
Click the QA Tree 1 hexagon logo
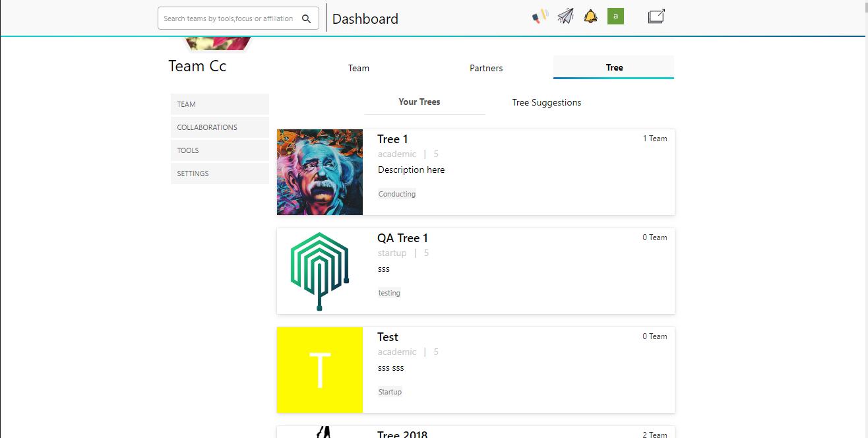319,271
